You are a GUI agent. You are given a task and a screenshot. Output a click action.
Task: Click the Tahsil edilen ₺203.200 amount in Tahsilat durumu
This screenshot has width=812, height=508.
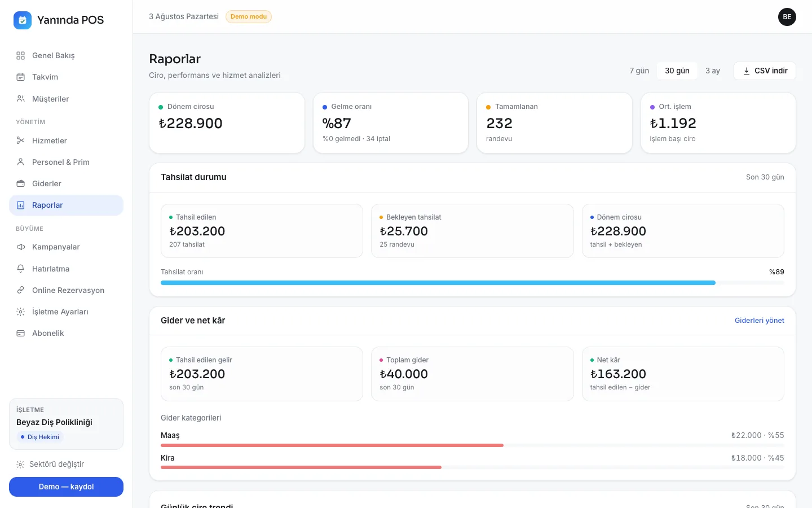(197, 231)
